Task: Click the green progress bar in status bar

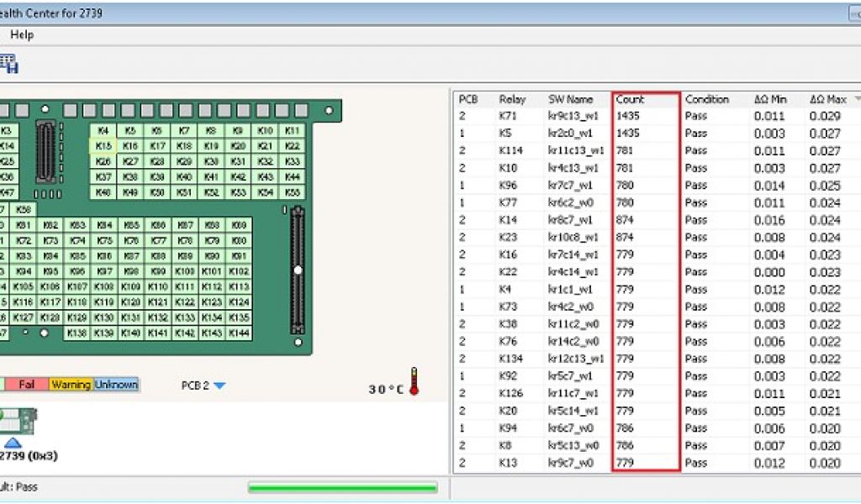Action: (x=342, y=487)
